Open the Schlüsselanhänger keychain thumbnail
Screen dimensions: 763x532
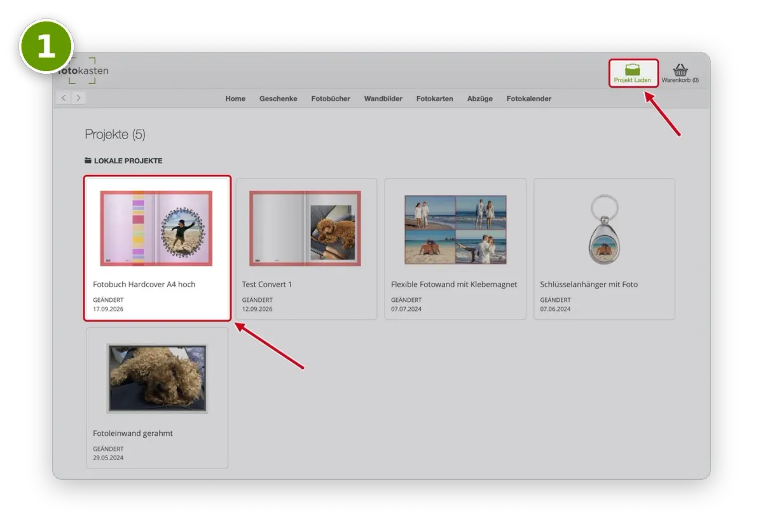604,229
